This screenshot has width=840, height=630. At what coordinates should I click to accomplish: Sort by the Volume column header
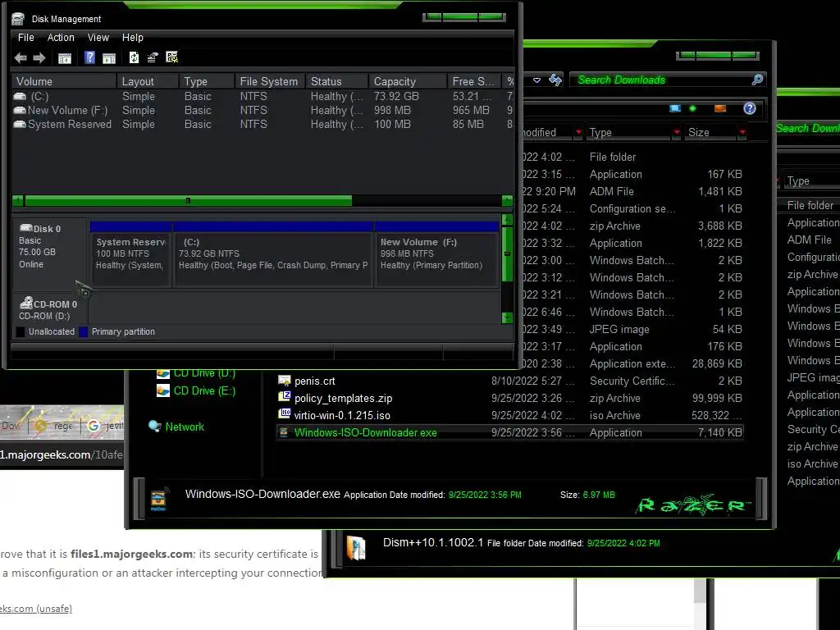point(64,81)
